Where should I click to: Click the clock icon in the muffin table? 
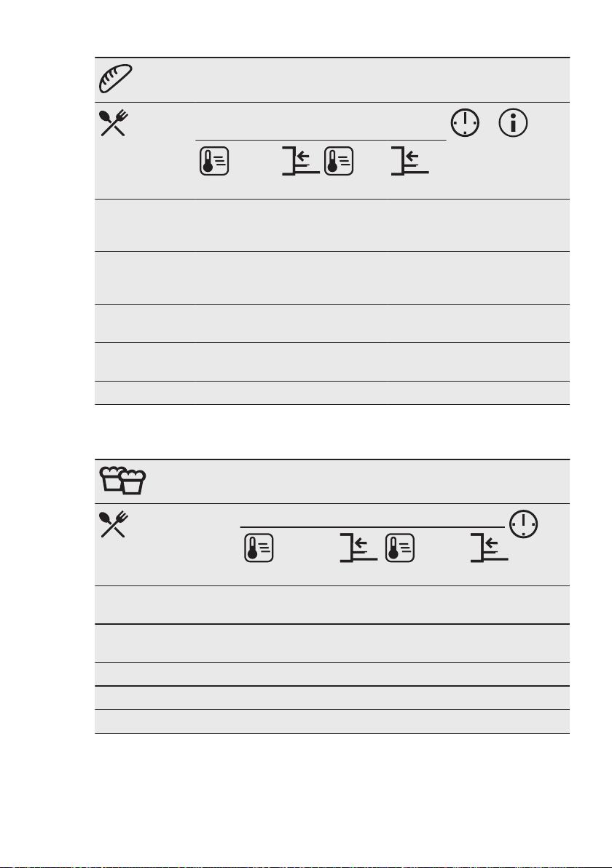click(x=523, y=524)
